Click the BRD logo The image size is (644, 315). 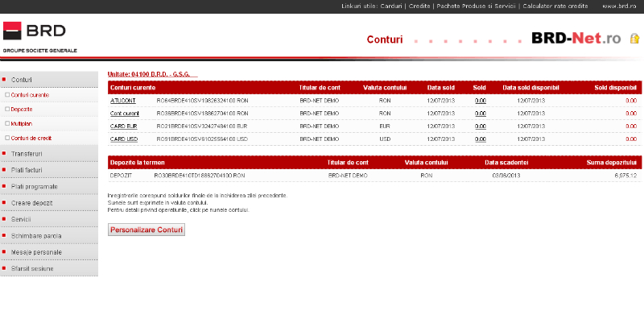[x=35, y=31]
